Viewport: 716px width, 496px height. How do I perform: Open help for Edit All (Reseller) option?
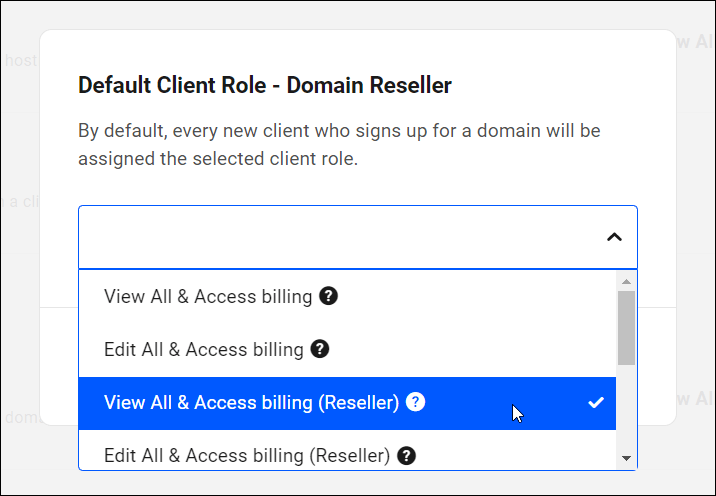click(406, 455)
